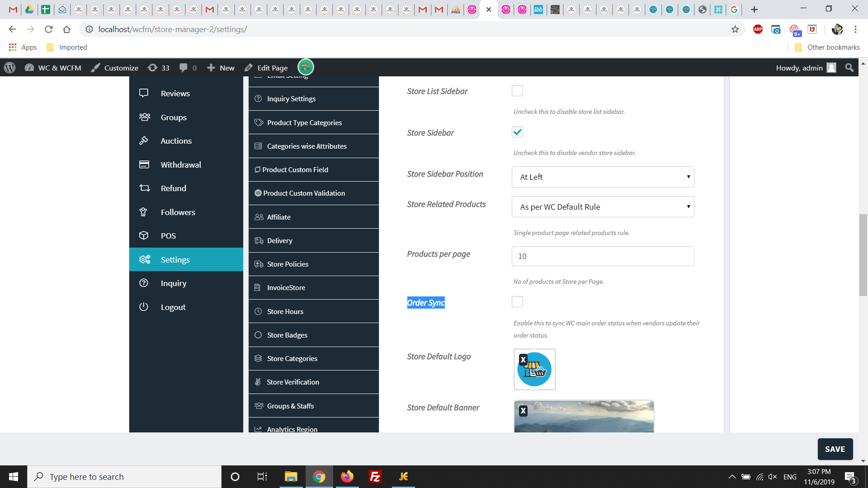Viewport: 868px width, 488px height.
Task: Open the 33 pending updates link
Action: 159,68
